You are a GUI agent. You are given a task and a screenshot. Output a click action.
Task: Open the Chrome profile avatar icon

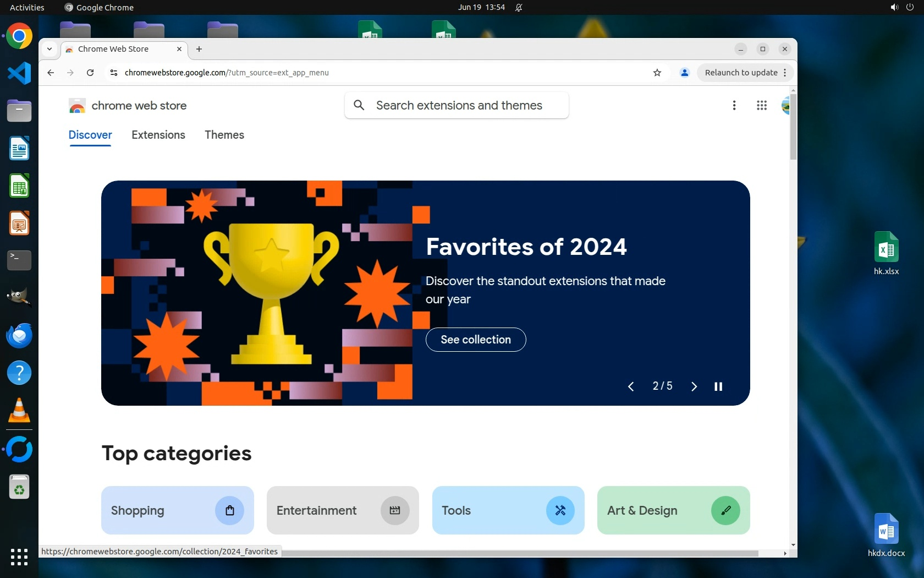(x=684, y=73)
